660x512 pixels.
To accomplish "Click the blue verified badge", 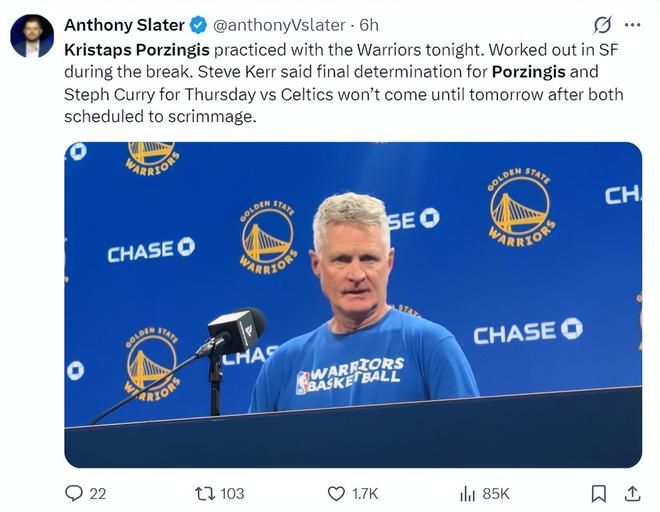I will coord(199,24).
